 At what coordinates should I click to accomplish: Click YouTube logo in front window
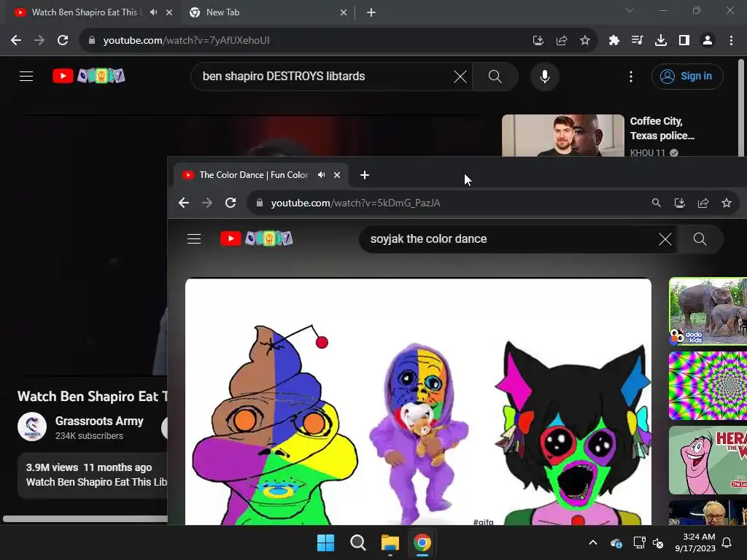tap(256, 238)
